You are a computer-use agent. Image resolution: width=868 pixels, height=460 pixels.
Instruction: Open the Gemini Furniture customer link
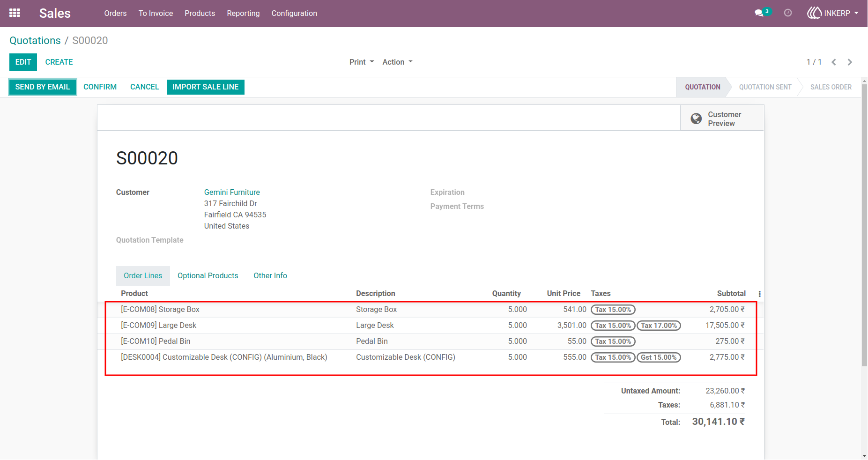pyautogui.click(x=232, y=192)
